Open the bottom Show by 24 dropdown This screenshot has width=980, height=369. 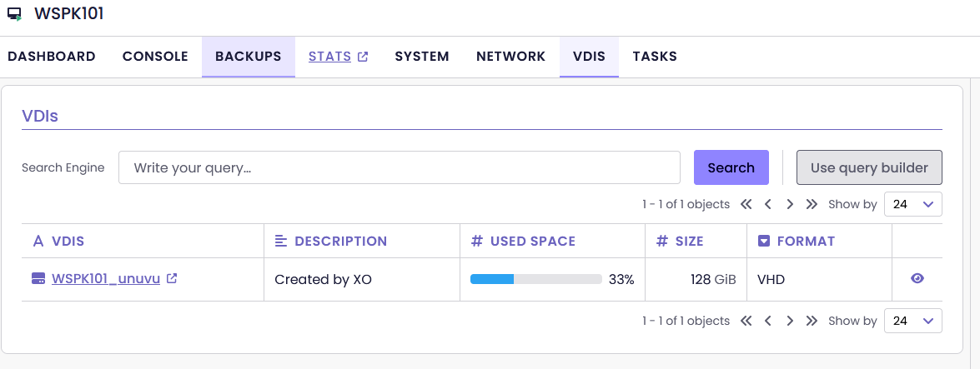(x=912, y=321)
